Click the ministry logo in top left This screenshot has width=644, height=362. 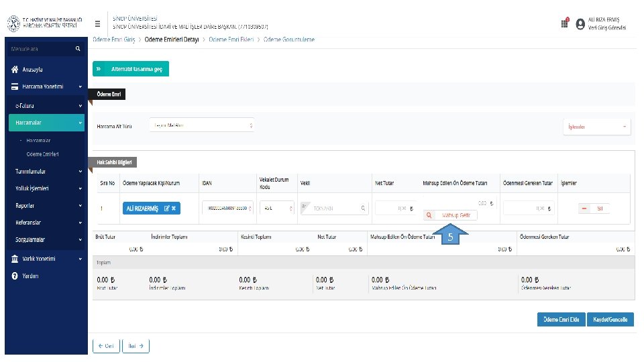coord(13,23)
